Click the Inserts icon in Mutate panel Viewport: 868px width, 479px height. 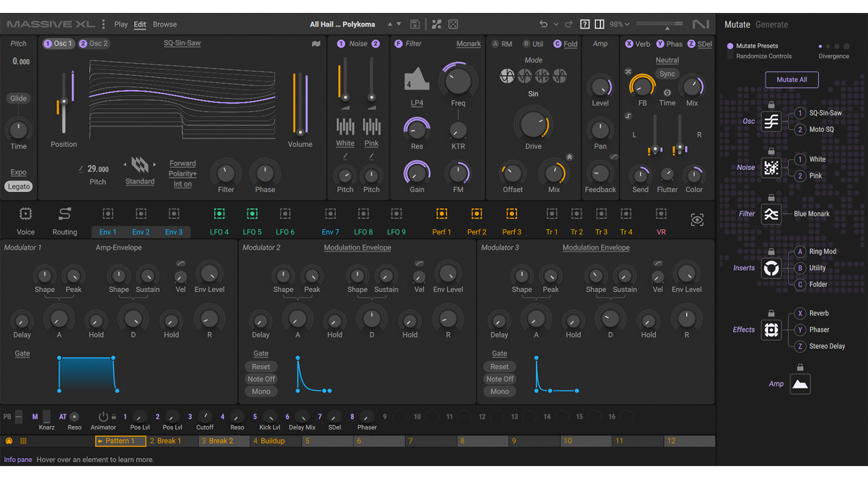771,268
